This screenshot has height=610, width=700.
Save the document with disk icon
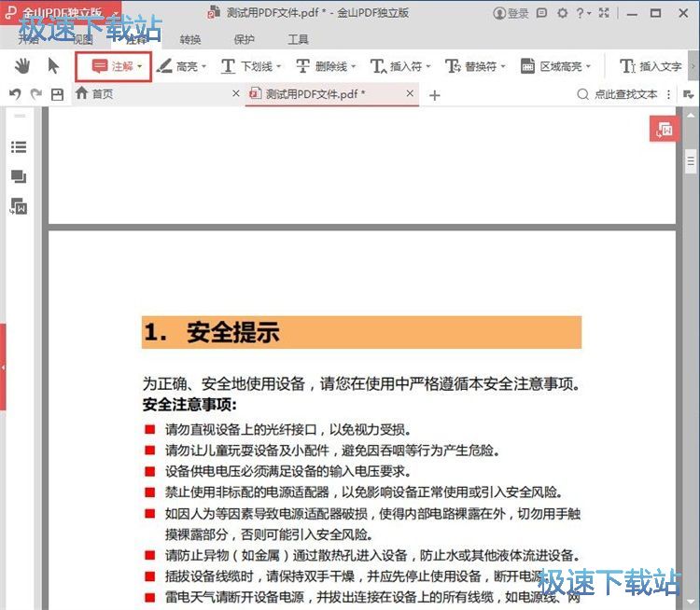pos(57,94)
